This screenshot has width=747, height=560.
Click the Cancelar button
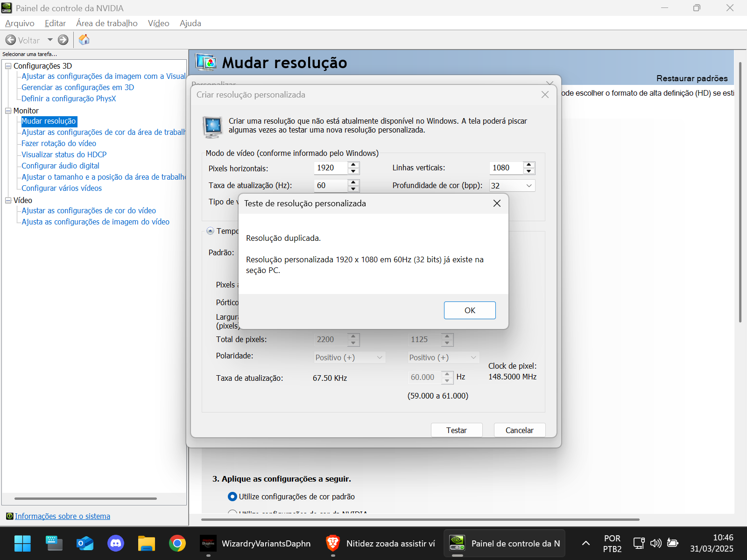520,430
